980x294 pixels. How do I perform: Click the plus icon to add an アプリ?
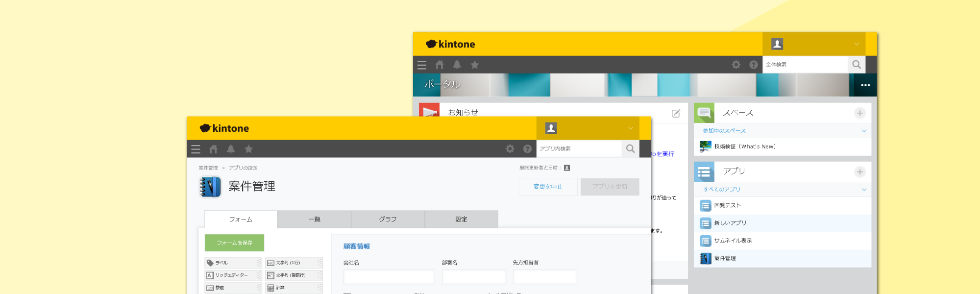click(860, 171)
